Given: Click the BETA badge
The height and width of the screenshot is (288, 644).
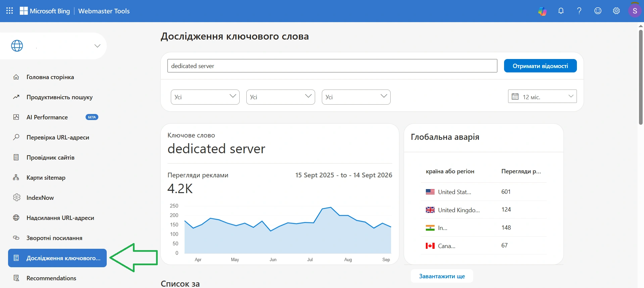Looking at the screenshot, I should [x=92, y=117].
